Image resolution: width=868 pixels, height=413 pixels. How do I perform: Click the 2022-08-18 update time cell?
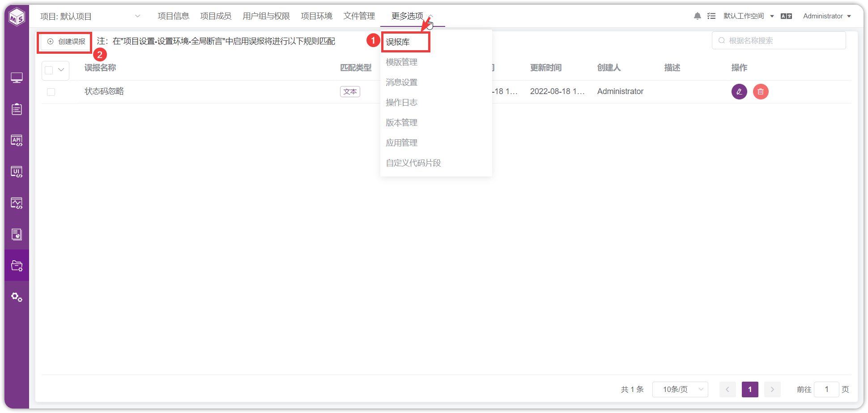coord(557,91)
